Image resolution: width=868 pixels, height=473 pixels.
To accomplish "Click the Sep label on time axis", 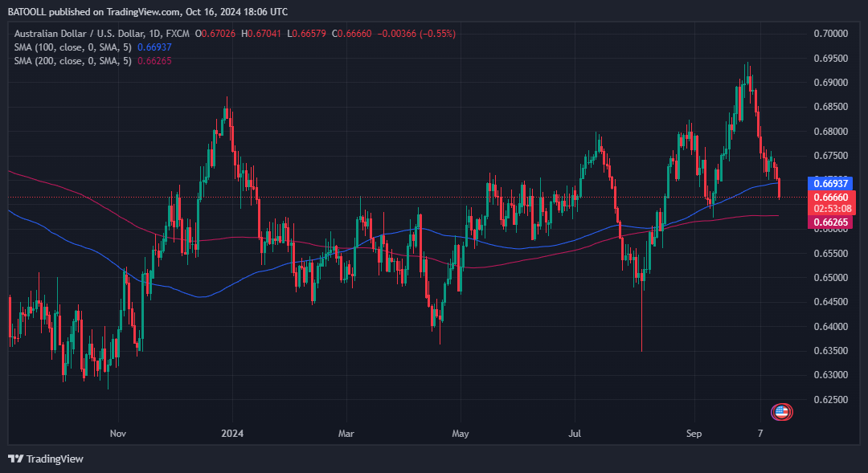I will 694,434.
